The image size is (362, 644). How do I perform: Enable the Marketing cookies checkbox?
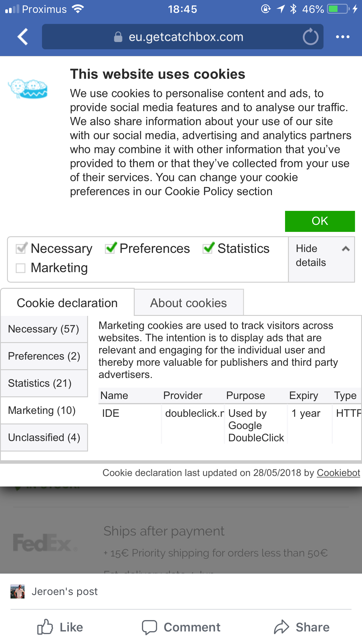tap(21, 268)
